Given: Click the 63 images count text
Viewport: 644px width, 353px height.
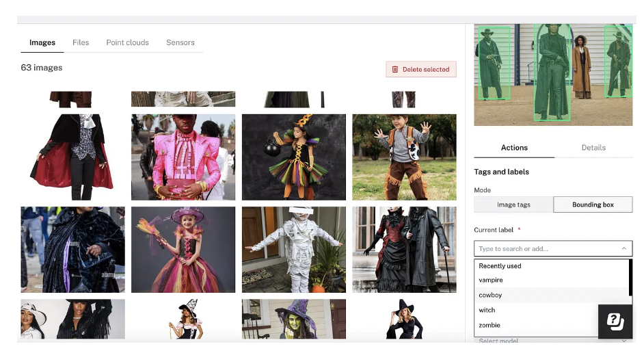Looking at the screenshot, I should pos(42,68).
